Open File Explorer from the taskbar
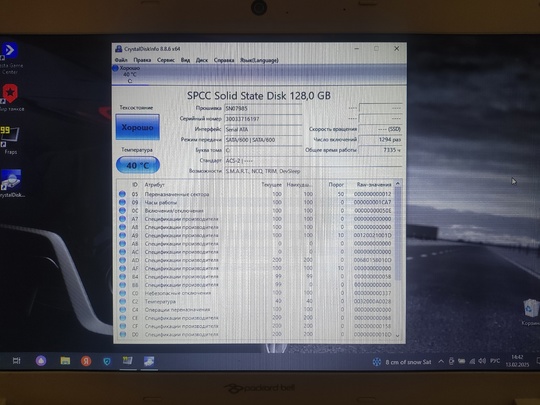This screenshot has width=540, height=405. [x=65, y=361]
